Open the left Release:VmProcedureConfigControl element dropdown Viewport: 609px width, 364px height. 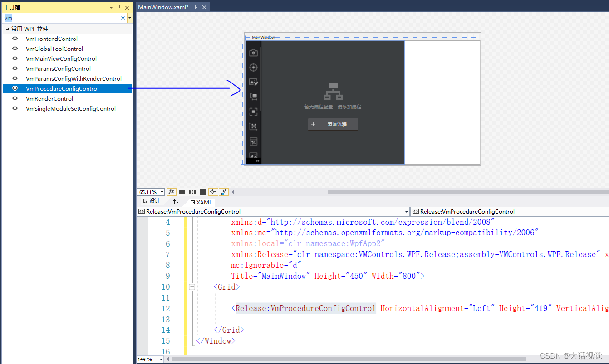(406, 212)
